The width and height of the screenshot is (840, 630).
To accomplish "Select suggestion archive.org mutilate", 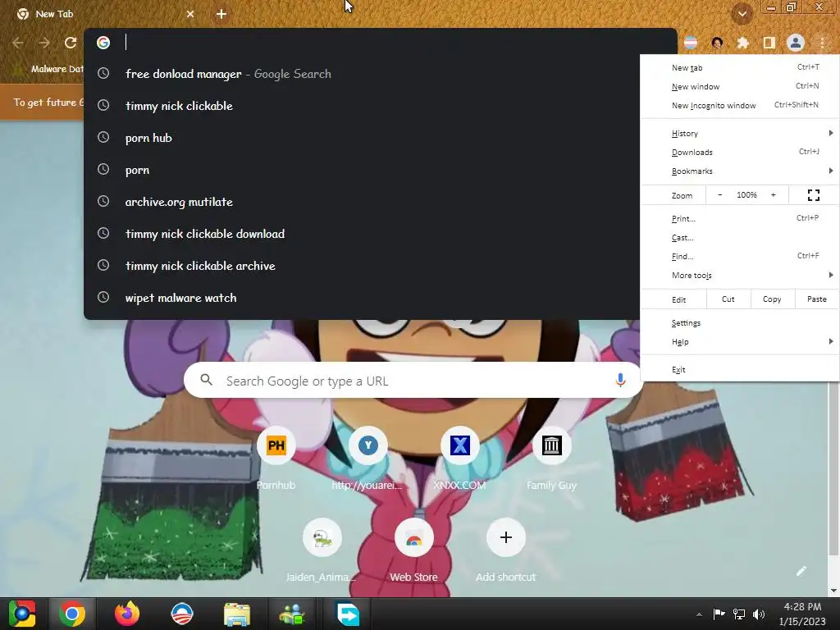I will [x=362, y=202].
